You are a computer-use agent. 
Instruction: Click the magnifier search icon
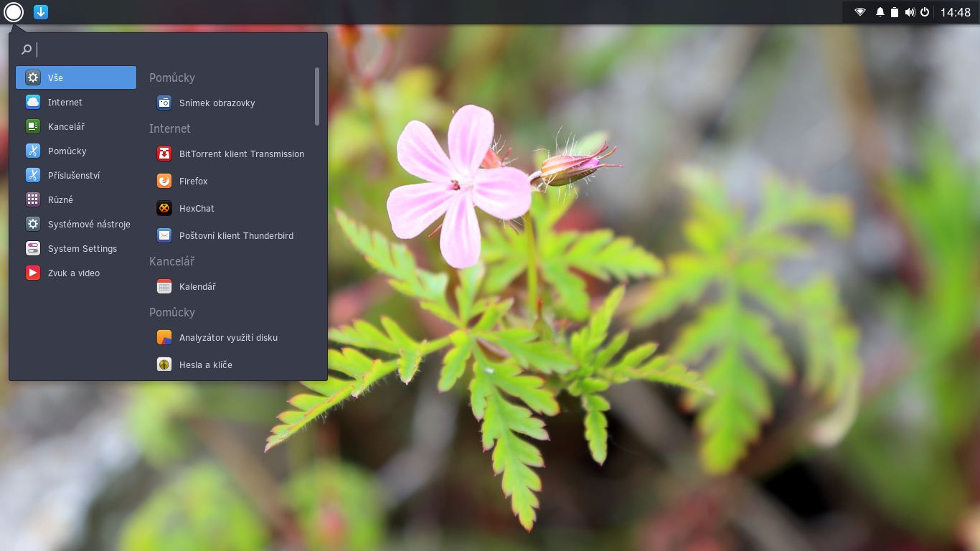click(26, 50)
